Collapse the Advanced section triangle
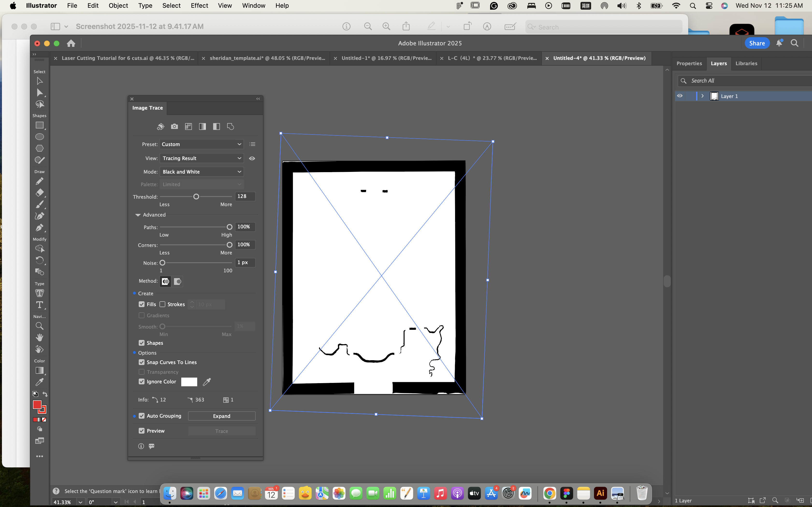Screen dimensions: 812x507 pos(138,215)
